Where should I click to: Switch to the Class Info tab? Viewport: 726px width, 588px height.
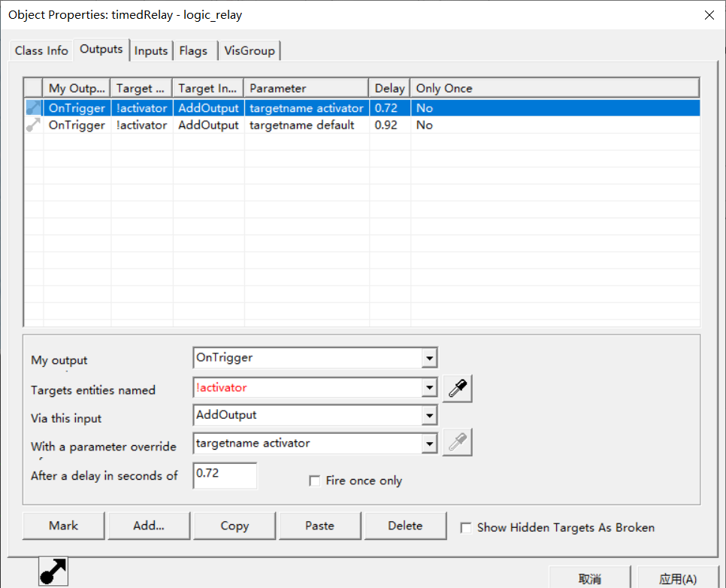pos(41,50)
